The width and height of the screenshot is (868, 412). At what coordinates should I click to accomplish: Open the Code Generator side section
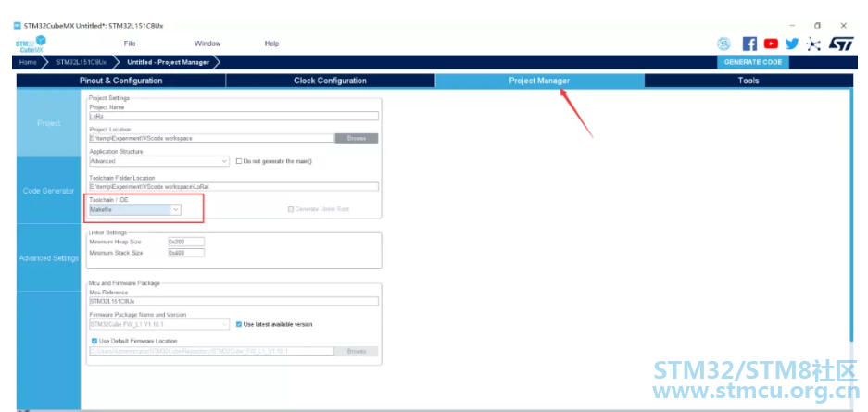49,191
